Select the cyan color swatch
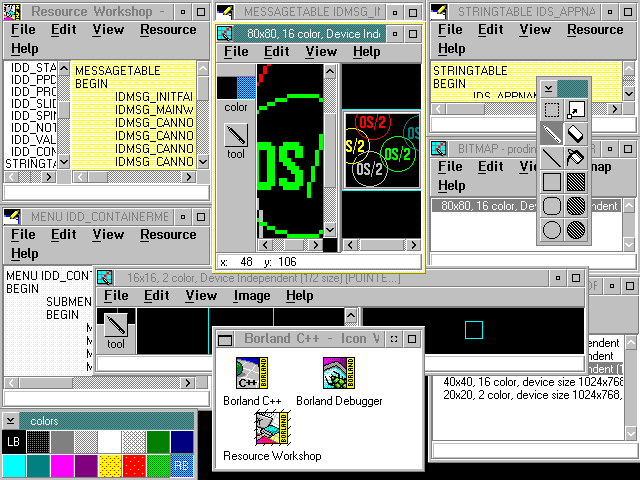 pos(13,465)
